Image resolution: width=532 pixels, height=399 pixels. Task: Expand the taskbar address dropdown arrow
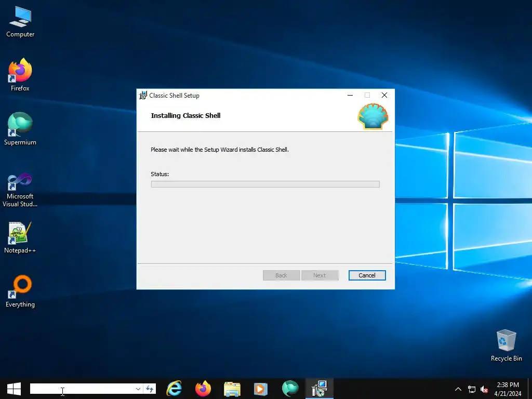click(138, 389)
